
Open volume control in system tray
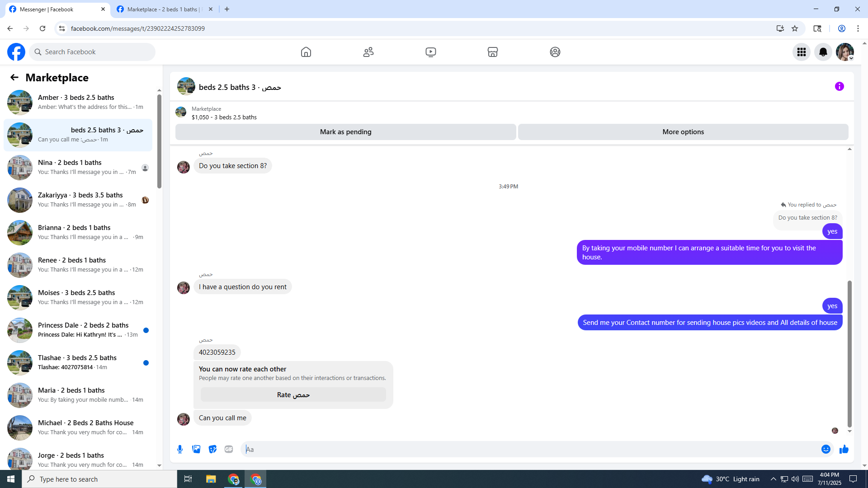pyautogui.click(x=795, y=479)
